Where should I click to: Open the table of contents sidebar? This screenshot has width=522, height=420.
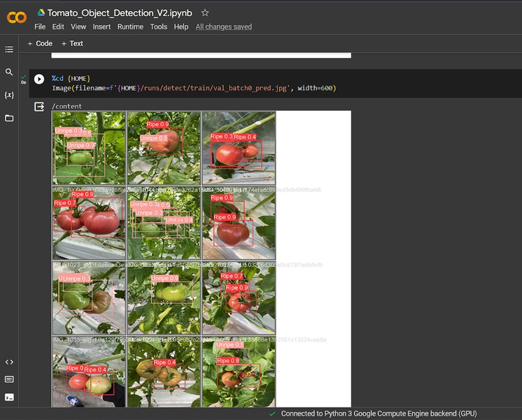[x=9, y=49]
